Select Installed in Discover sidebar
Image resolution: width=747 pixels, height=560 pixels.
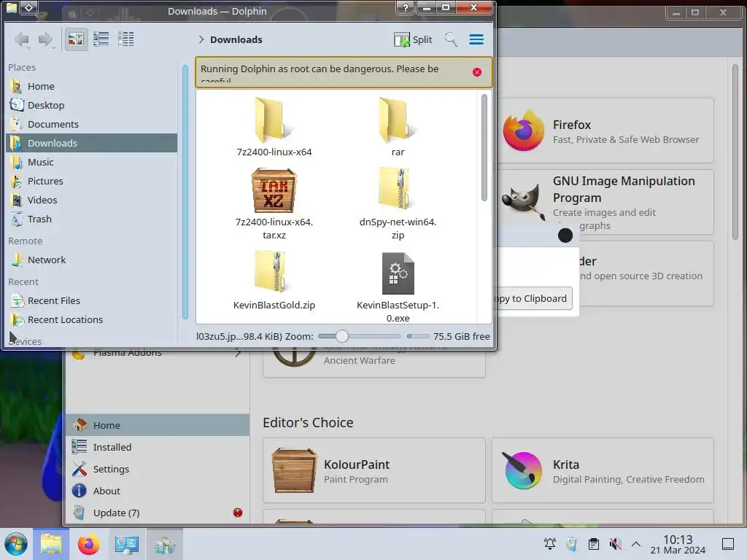(x=158, y=447)
